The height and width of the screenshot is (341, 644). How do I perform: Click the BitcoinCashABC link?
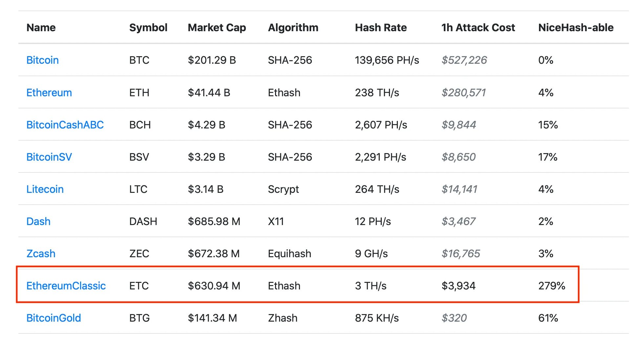tap(65, 125)
